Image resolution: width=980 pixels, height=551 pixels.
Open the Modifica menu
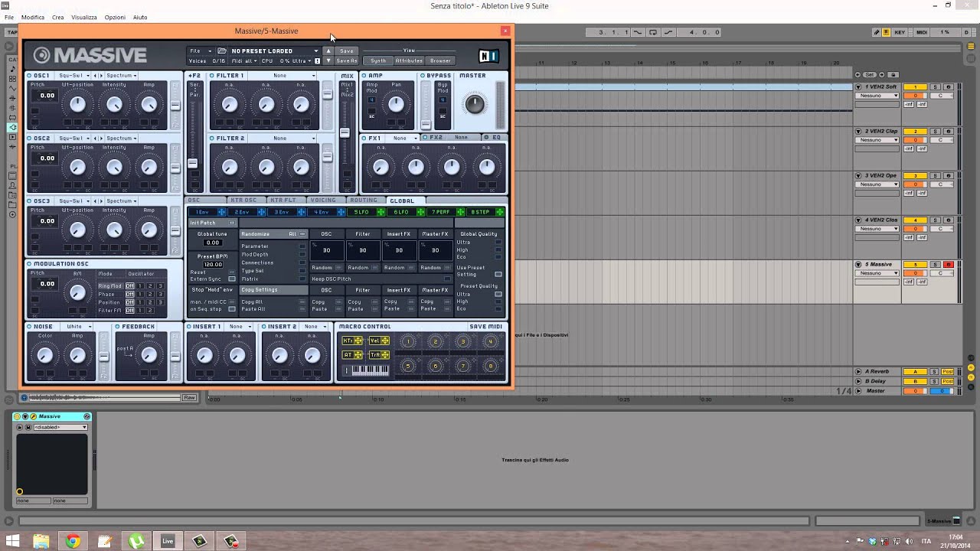pyautogui.click(x=33, y=18)
